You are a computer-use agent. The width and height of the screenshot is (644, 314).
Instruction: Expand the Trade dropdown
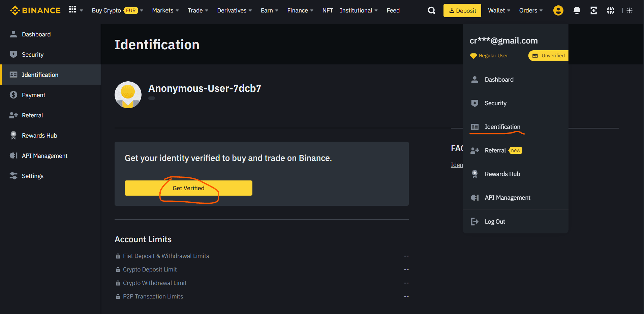coord(198,10)
